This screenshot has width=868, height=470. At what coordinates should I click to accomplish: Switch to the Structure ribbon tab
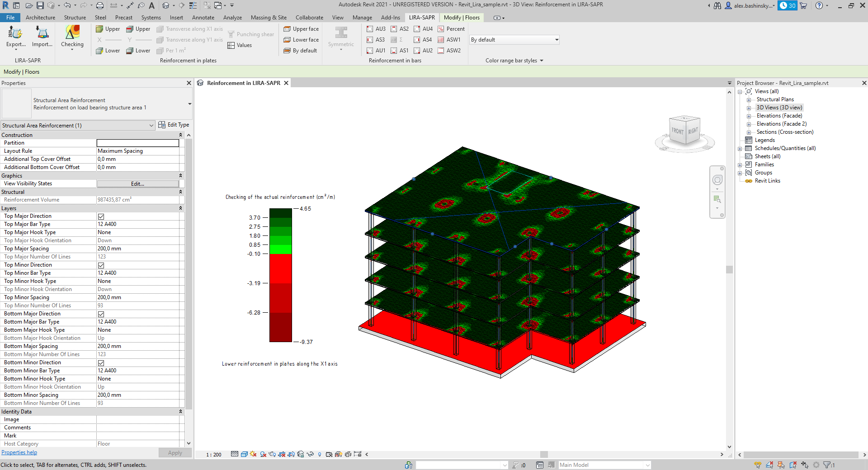coord(75,18)
